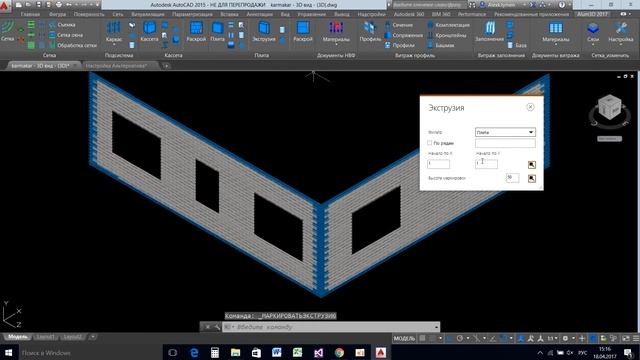Select the Кронштейны tool

click(x=447, y=35)
